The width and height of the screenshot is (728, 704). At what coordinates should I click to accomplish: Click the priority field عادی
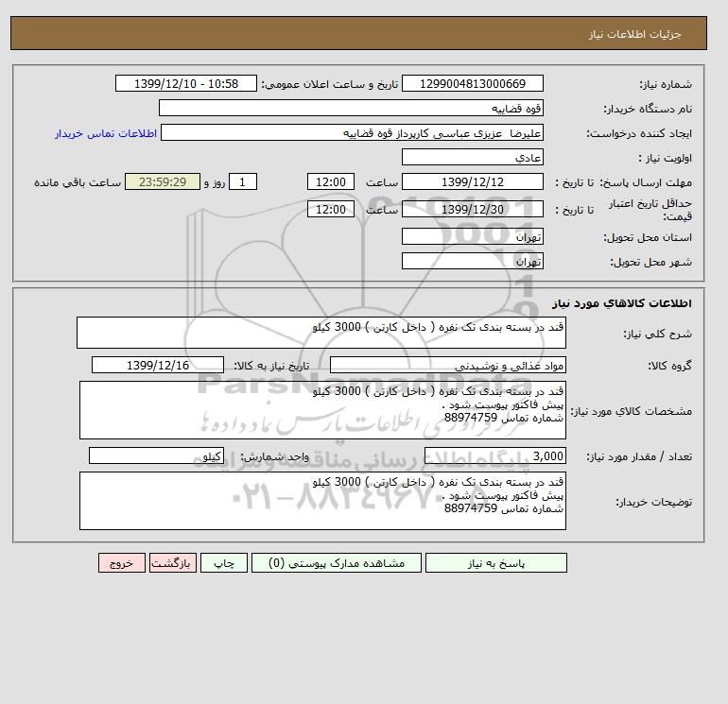(x=472, y=157)
